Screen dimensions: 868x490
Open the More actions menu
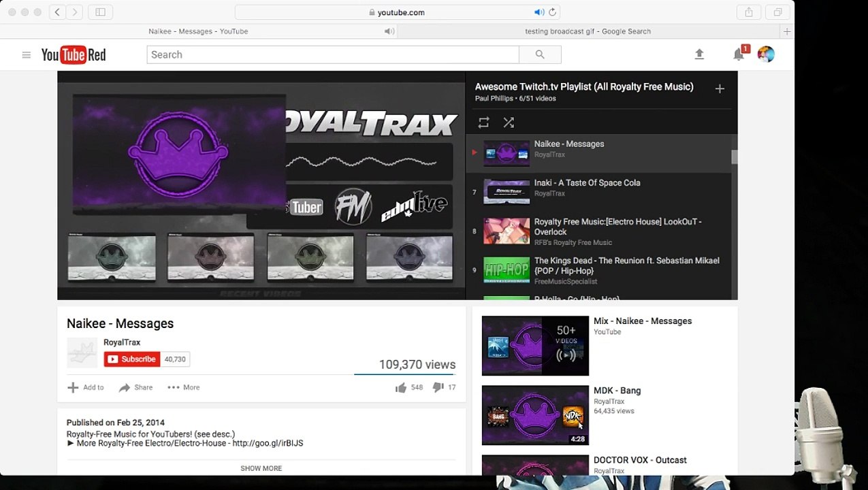(184, 387)
